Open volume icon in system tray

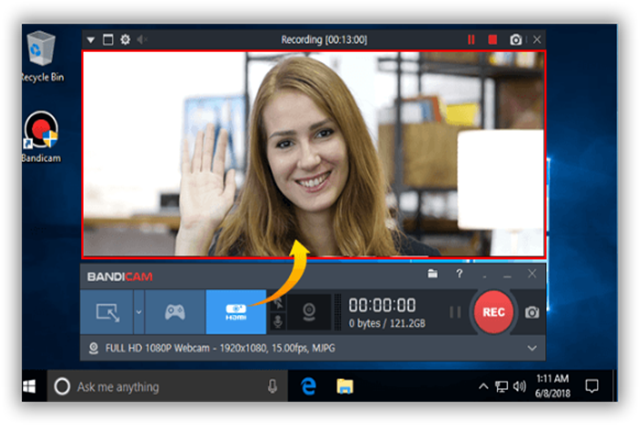tap(519, 386)
